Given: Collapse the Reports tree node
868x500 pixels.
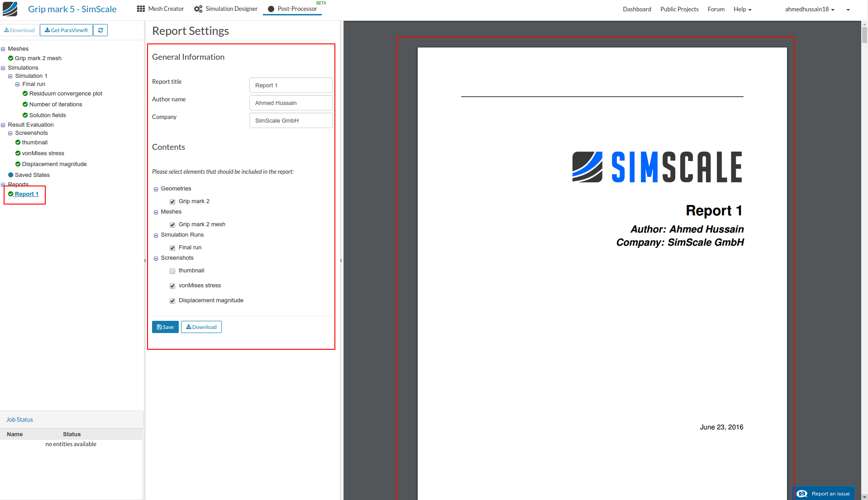Looking at the screenshot, I should click(x=3, y=185).
